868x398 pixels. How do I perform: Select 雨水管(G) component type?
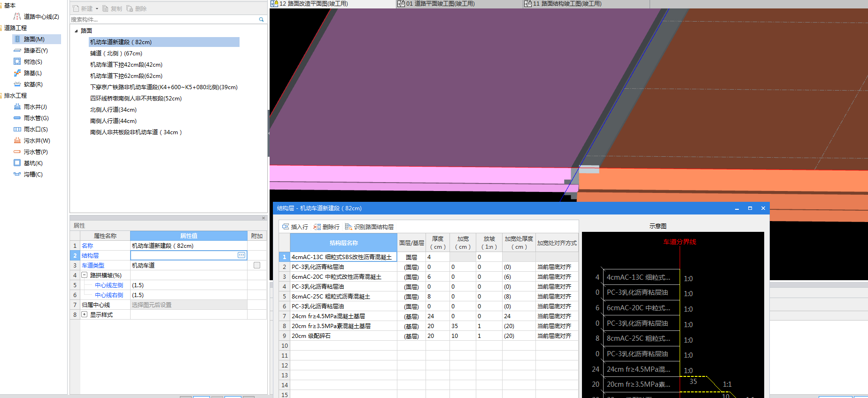click(31, 118)
